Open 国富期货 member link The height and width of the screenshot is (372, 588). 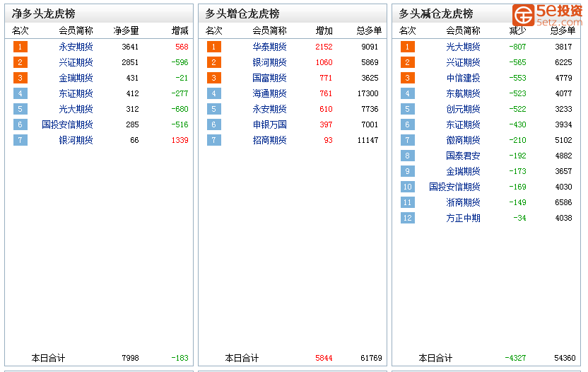[x=270, y=78]
